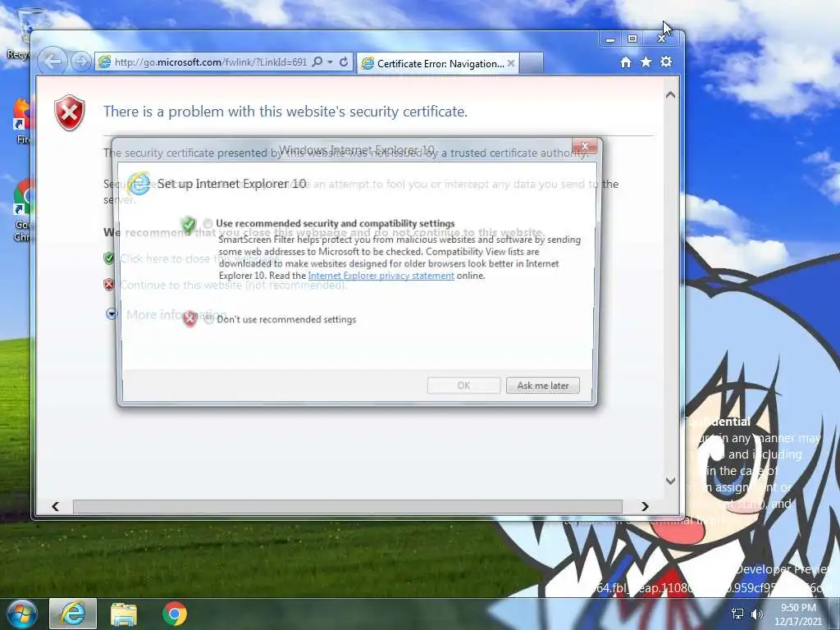The height and width of the screenshot is (630, 840).
Task: Open Windows Explorer from the taskbar
Action: click(124, 614)
